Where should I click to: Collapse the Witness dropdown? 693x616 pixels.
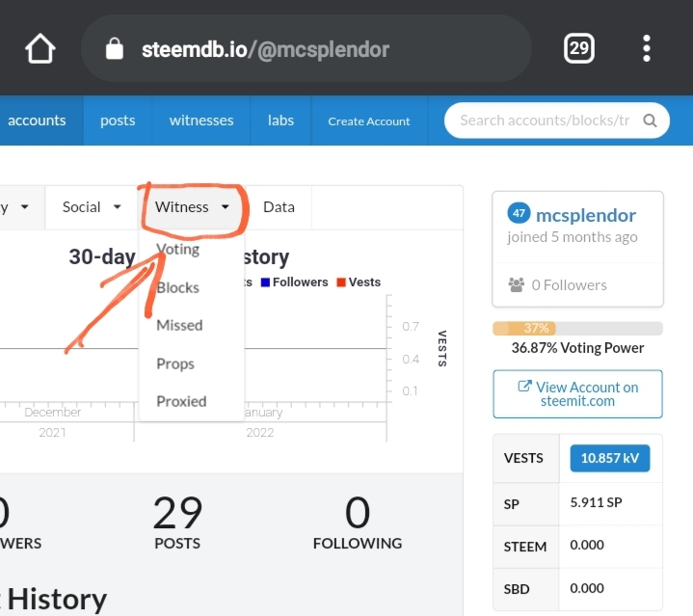tap(192, 207)
